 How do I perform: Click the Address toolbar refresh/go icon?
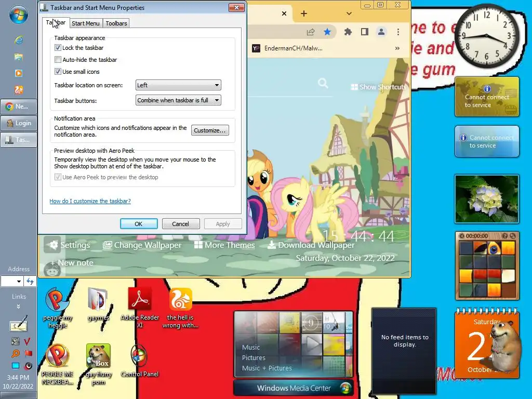point(30,281)
